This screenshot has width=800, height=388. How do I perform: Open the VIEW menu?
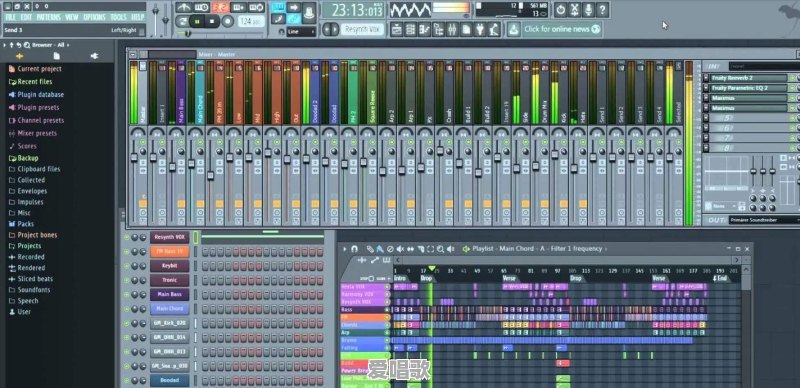point(72,17)
